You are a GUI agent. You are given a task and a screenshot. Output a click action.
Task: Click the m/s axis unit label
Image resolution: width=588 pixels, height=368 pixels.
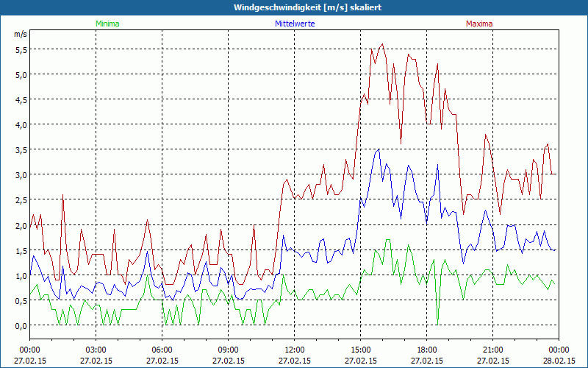[21, 34]
